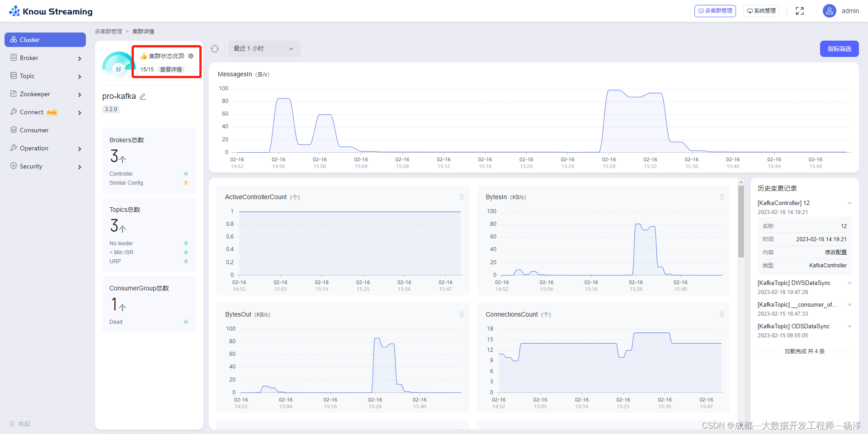Expand the ODSDataSync change record

point(849,327)
